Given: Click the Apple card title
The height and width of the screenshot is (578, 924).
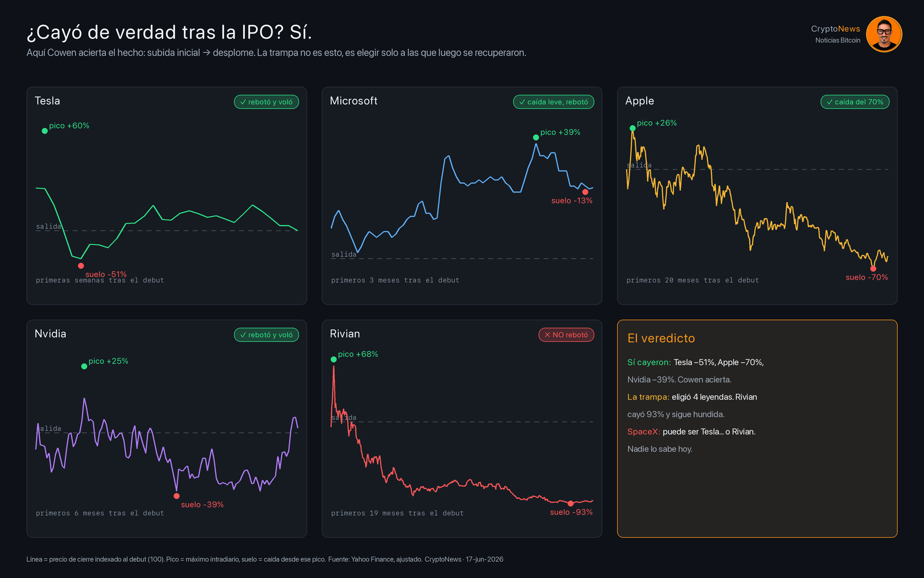Looking at the screenshot, I should pyautogui.click(x=639, y=101).
